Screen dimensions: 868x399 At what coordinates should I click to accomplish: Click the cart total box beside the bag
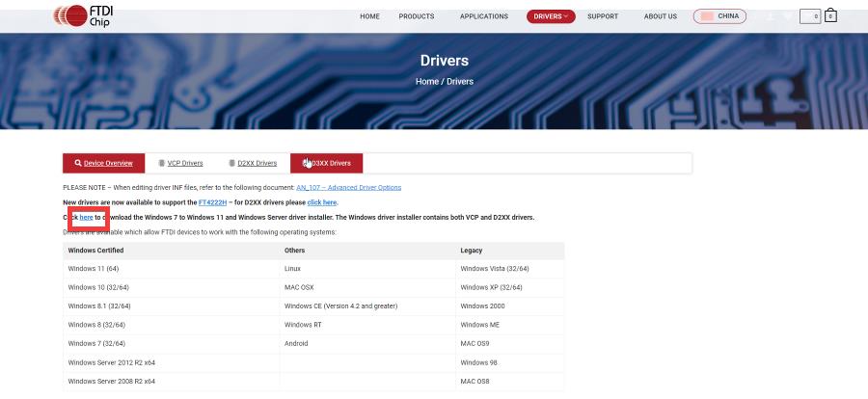coord(810,16)
